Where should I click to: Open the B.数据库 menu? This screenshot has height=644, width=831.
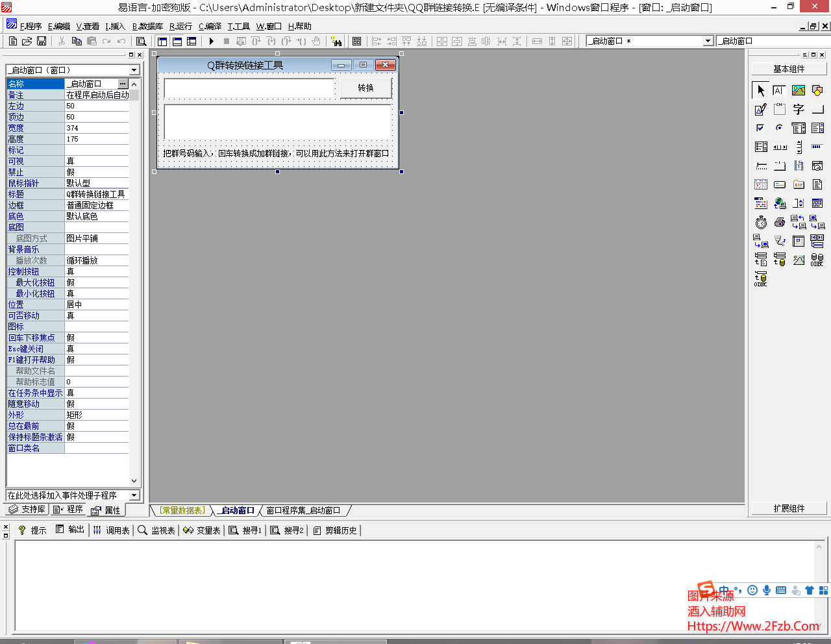coord(147,26)
